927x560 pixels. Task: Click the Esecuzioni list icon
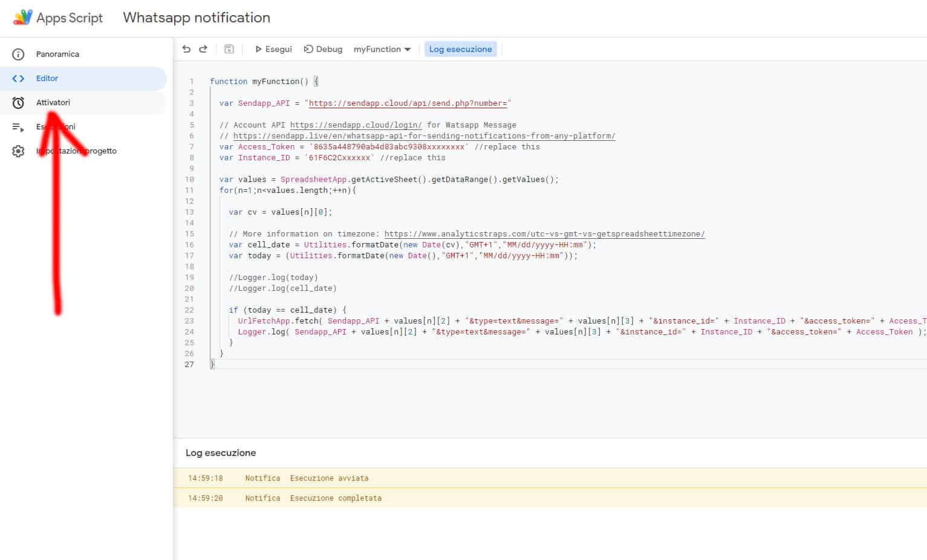pos(18,127)
